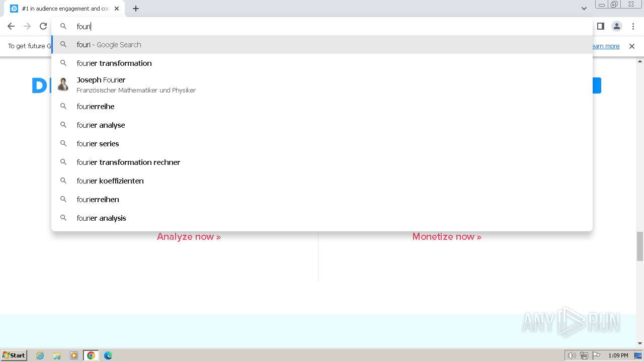The image size is (644, 362).
Task: Open the 'Monetize now »' link
Action: 447,237
